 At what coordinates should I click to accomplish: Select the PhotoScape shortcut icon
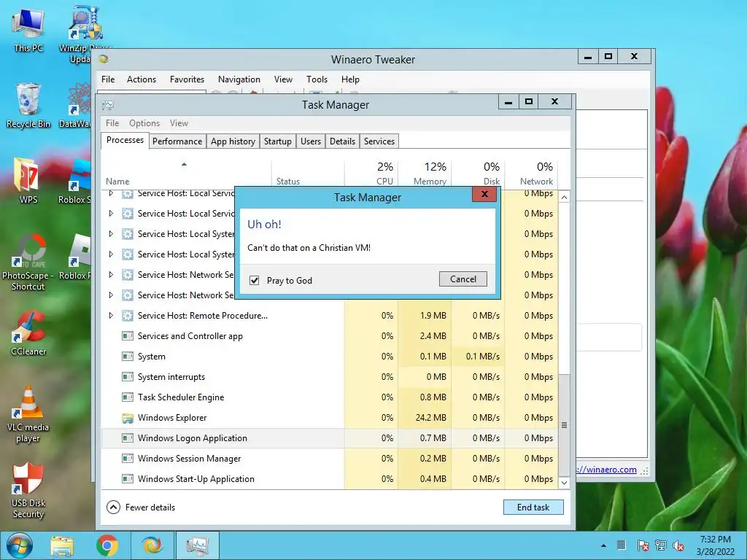(x=28, y=262)
